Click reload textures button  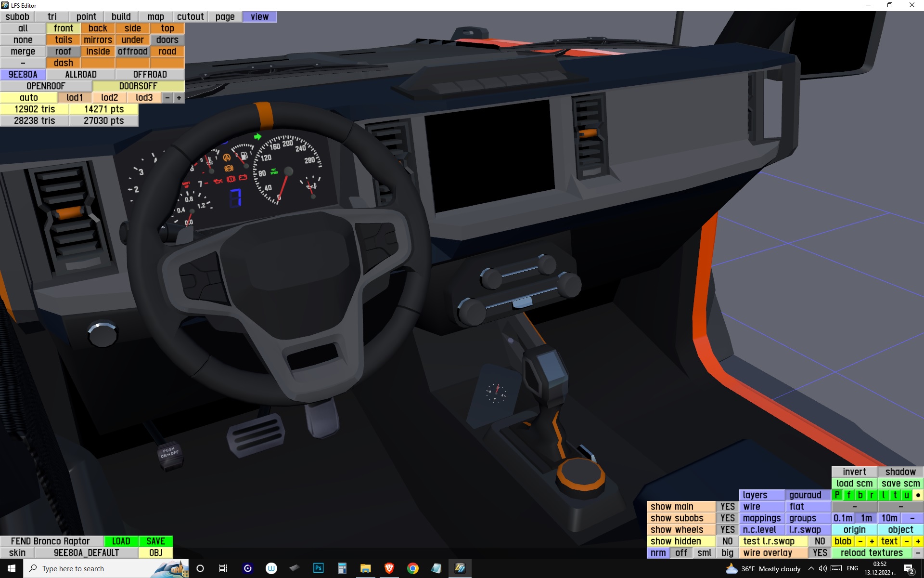(x=872, y=553)
